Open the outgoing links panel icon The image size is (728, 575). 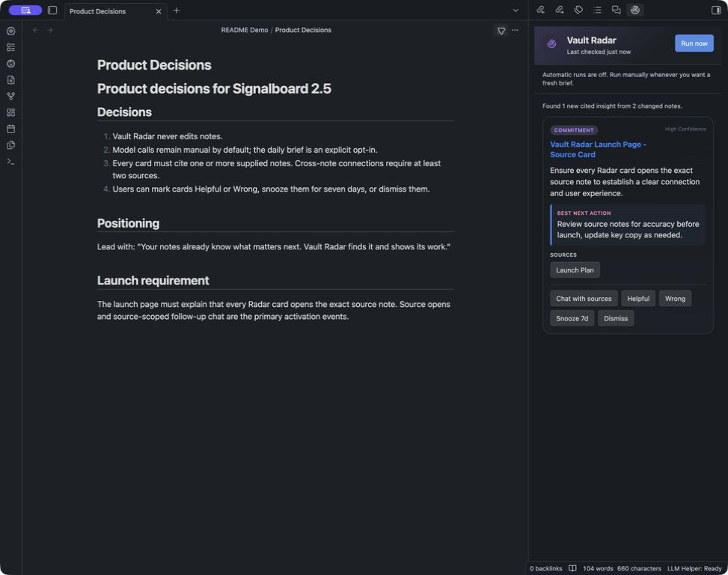560,10
